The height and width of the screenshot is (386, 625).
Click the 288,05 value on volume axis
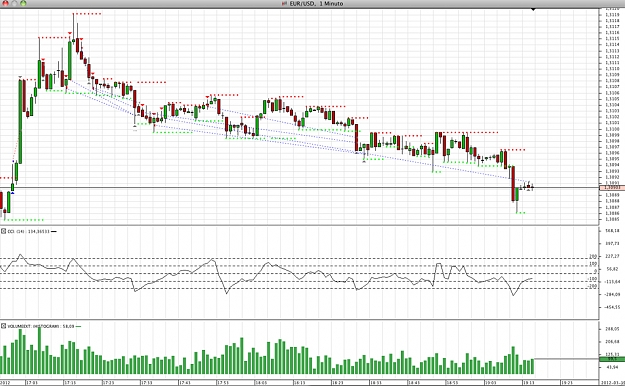pos(613,329)
